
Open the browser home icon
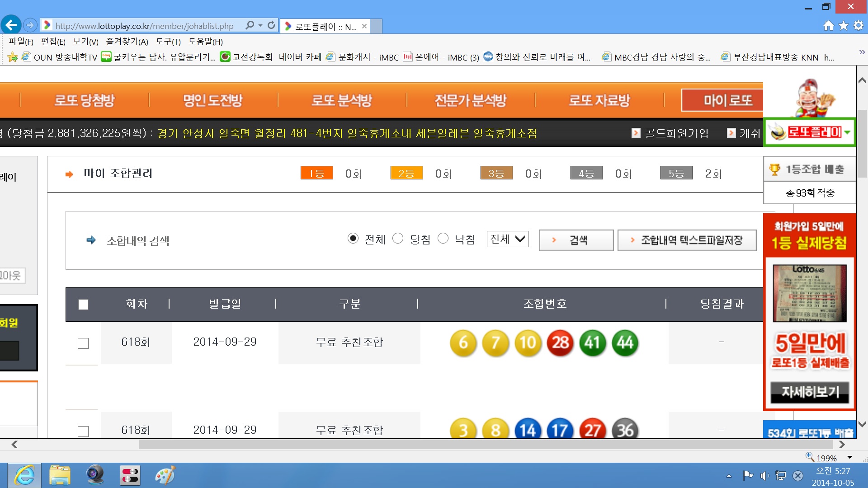click(828, 26)
